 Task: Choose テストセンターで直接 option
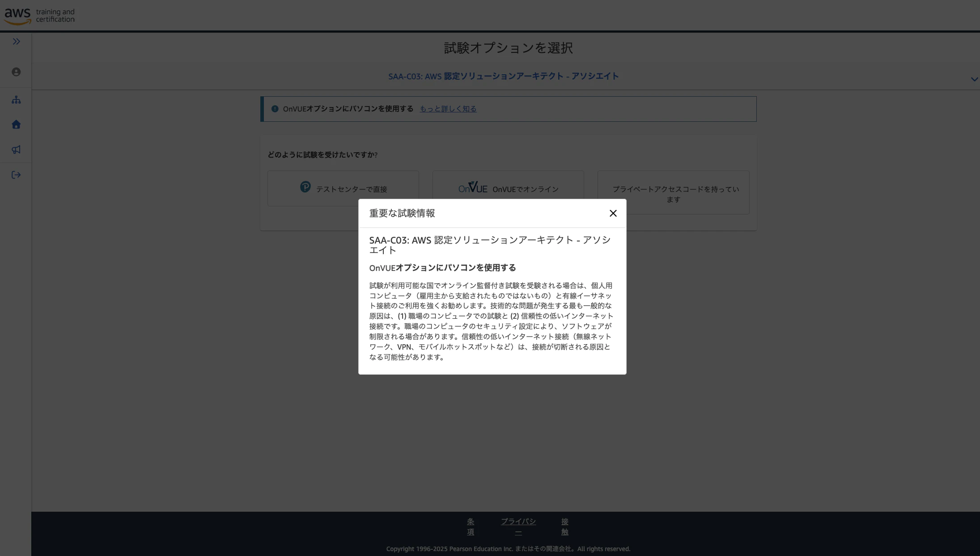343,188
